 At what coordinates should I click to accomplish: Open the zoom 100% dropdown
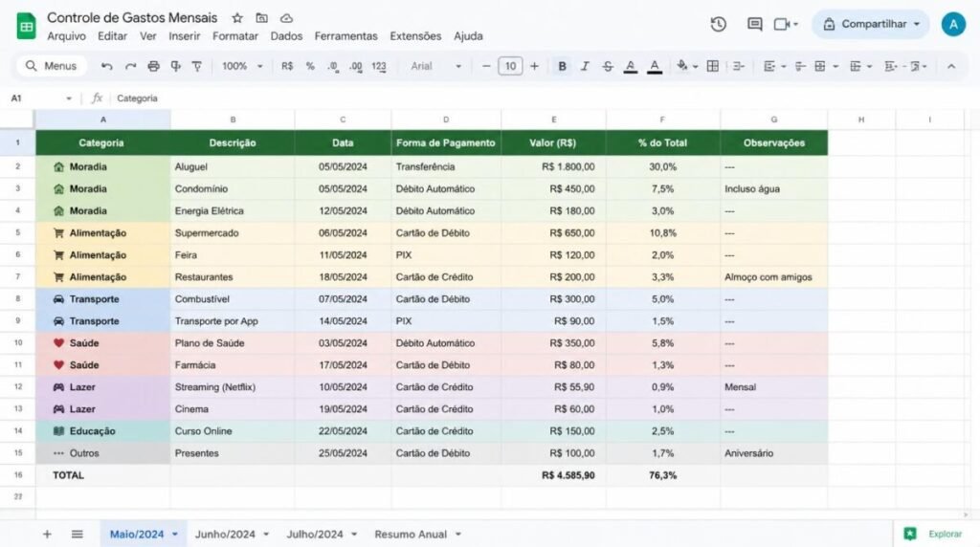point(242,66)
